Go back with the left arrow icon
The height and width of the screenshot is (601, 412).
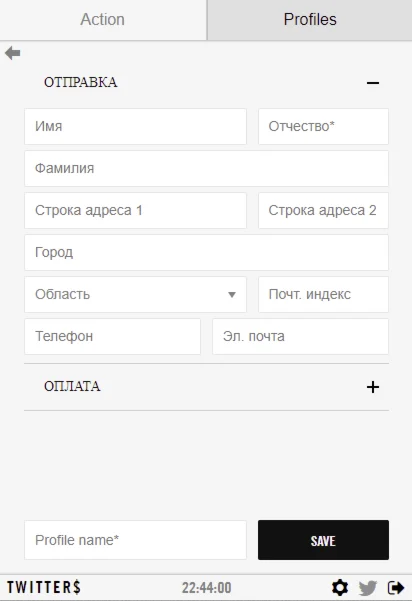[13, 53]
